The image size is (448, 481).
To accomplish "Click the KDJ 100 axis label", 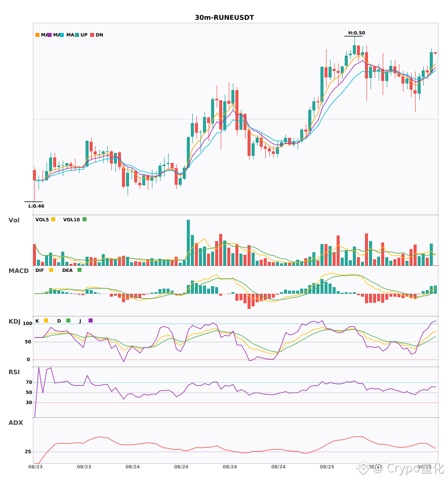I will pyautogui.click(x=28, y=324).
